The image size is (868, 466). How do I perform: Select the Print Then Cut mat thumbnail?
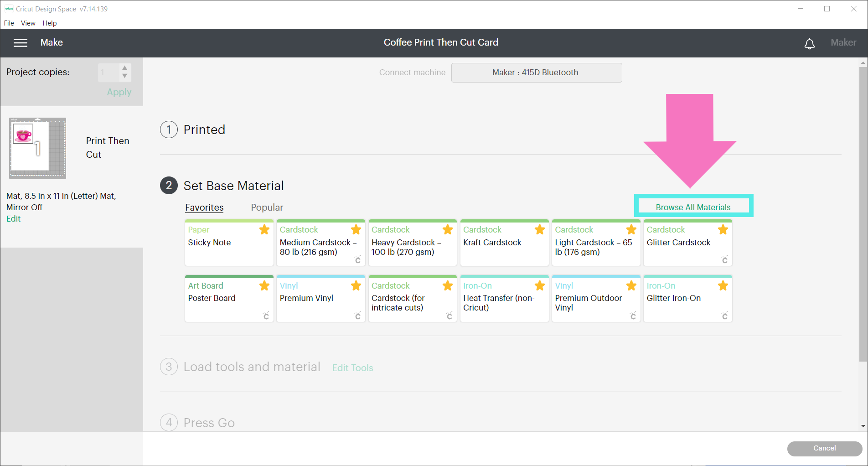pos(38,148)
